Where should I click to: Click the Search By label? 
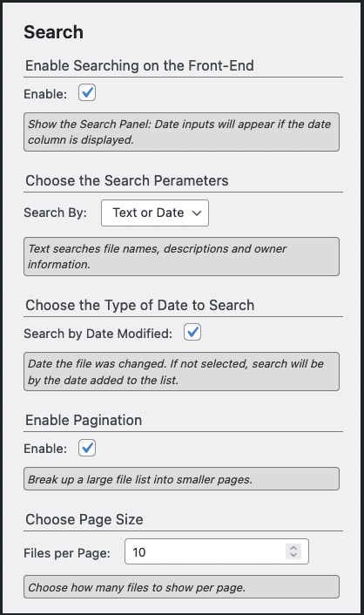click(56, 213)
